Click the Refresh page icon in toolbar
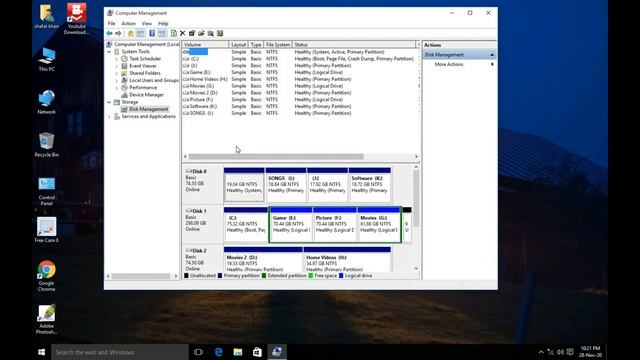640x360 pixels. point(174,33)
